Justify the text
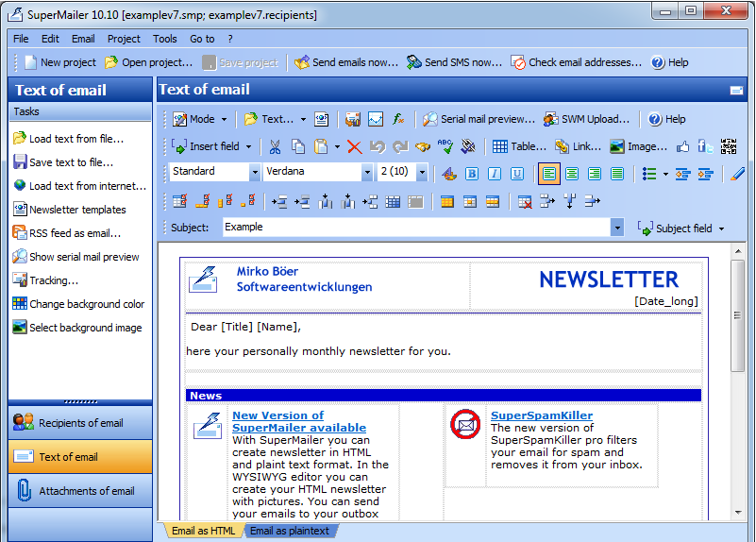Image resolution: width=756 pixels, height=542 pixels. point(617,174)
